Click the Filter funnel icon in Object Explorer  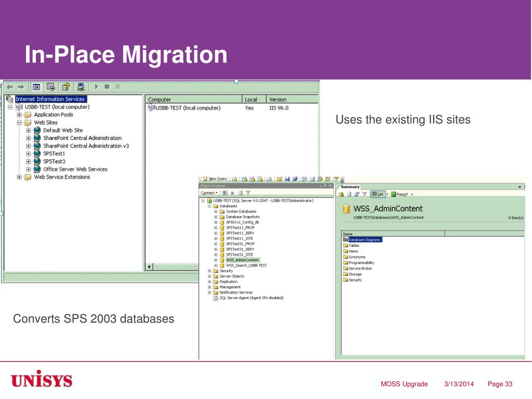pos(248,193)
